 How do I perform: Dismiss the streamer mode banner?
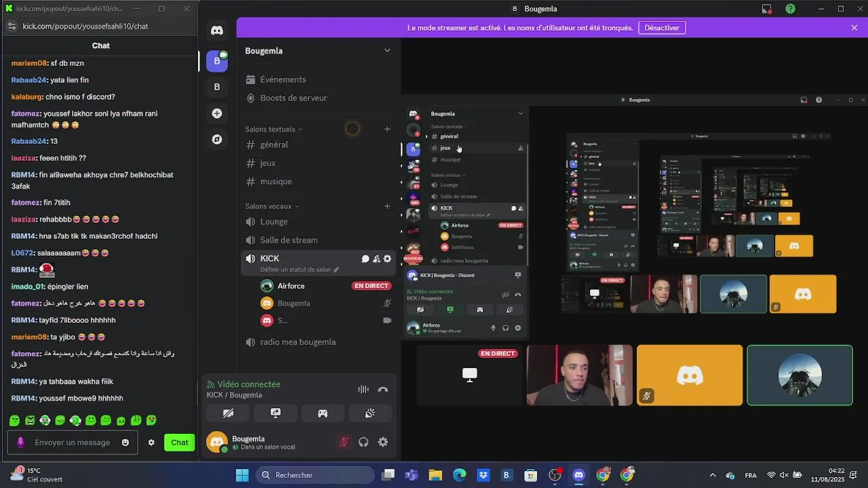point(854,28)
